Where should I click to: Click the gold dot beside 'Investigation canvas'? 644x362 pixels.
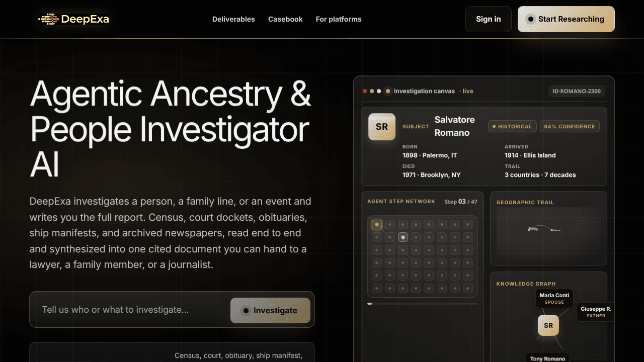click(387, 91)
